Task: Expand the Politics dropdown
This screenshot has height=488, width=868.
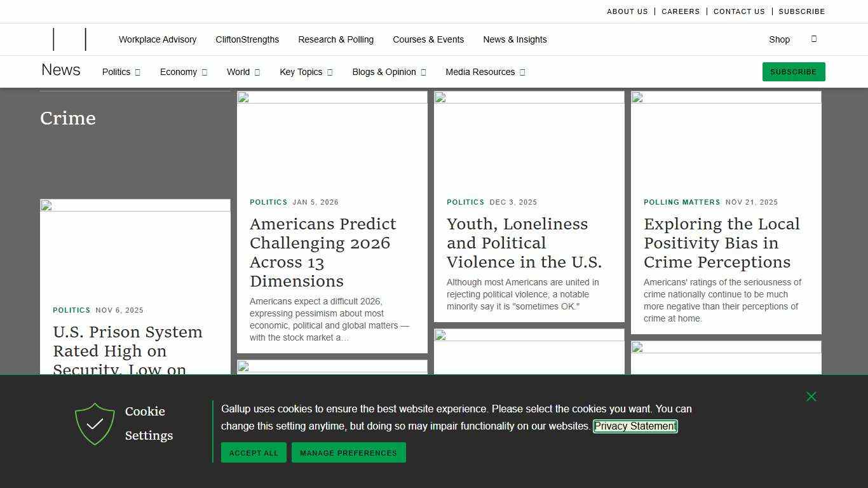Action: (121, 72)
